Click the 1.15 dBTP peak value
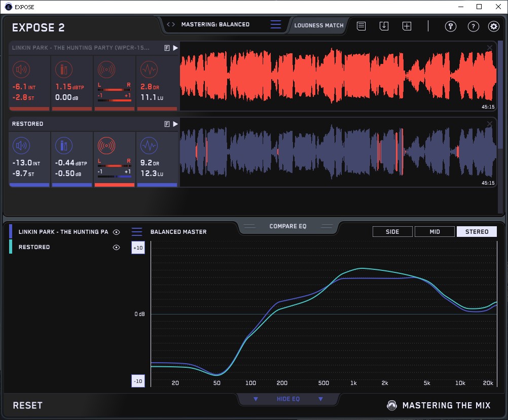 (69, 87)
